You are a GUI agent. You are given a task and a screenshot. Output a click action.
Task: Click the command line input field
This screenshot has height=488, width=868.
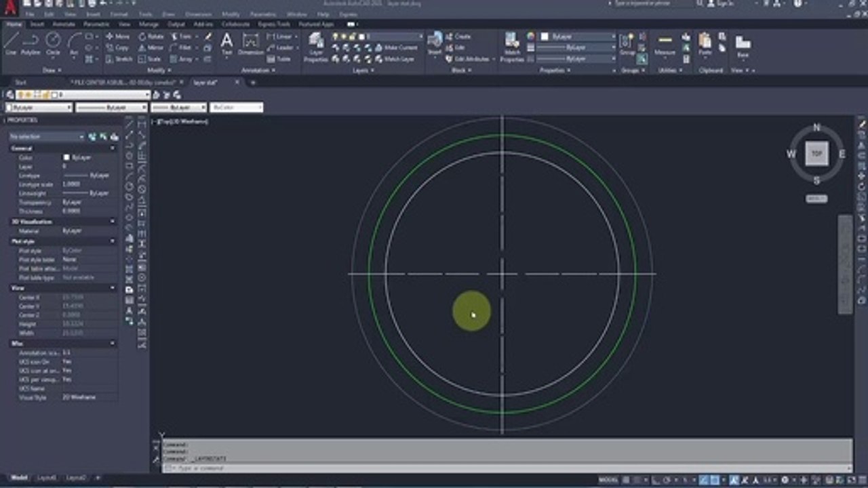[506, 468]
